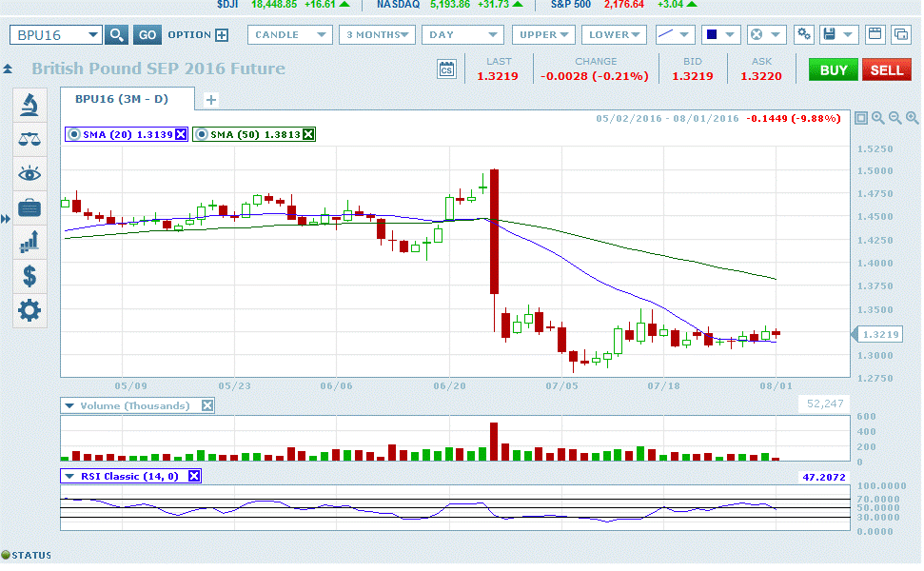The height and width of the screenshot is (571, 924).
Task: Toggle the SMA (20) indicator radio button
Action: [74, 135]
